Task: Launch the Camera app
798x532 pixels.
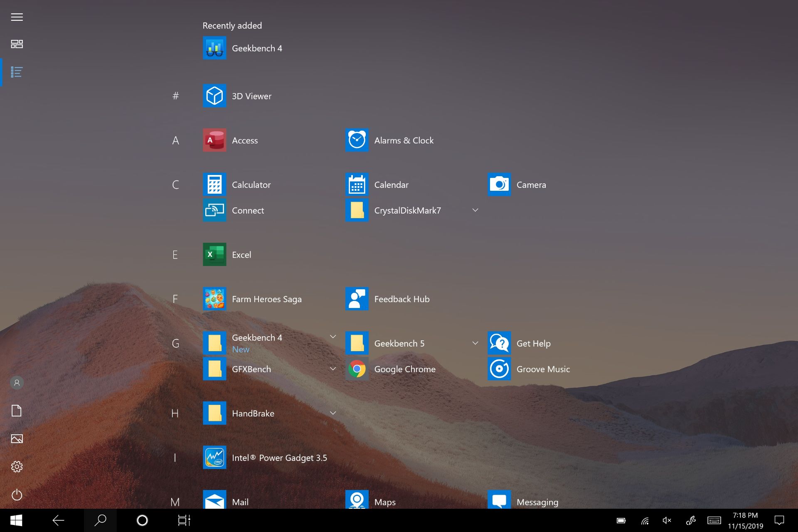Action: pyautogui.click(x=517, y=185)
